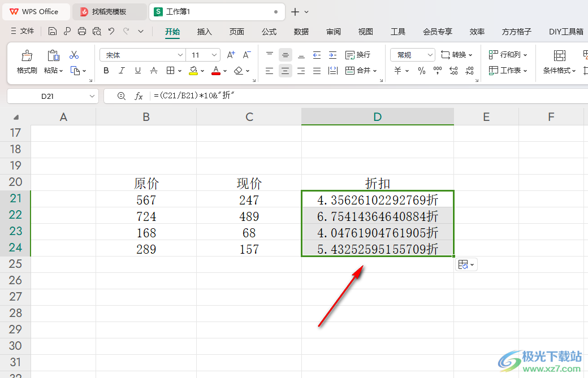The height and width of the screenshot is (378, 588).
Task: Apply strikethrough formatting icon
Action: 154,71
